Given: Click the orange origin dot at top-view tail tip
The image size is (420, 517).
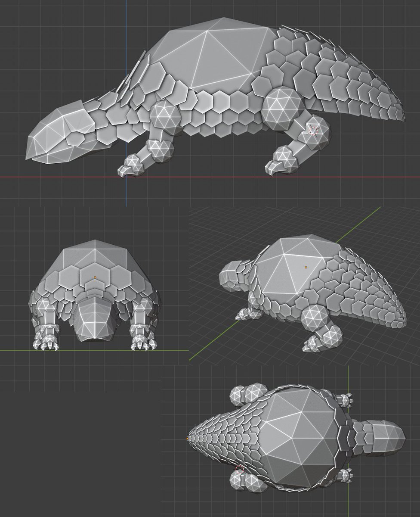Looking at the screenshot, I should coord(188,439).
